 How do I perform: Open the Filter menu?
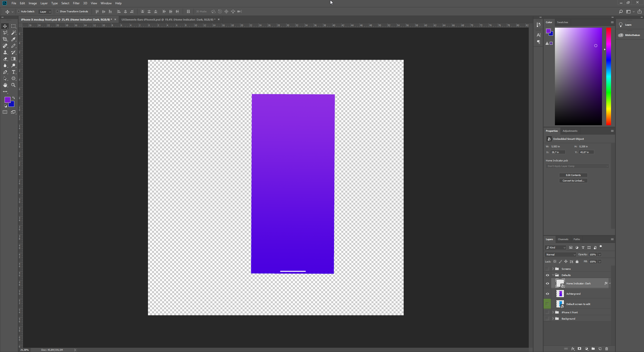click(x=76, y=3)
